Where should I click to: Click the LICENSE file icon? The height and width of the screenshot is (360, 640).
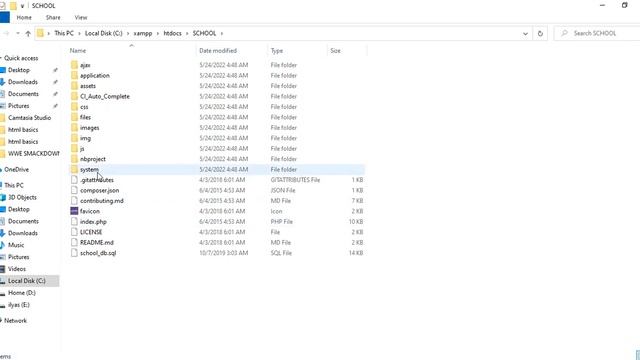(x=74, y=232)
